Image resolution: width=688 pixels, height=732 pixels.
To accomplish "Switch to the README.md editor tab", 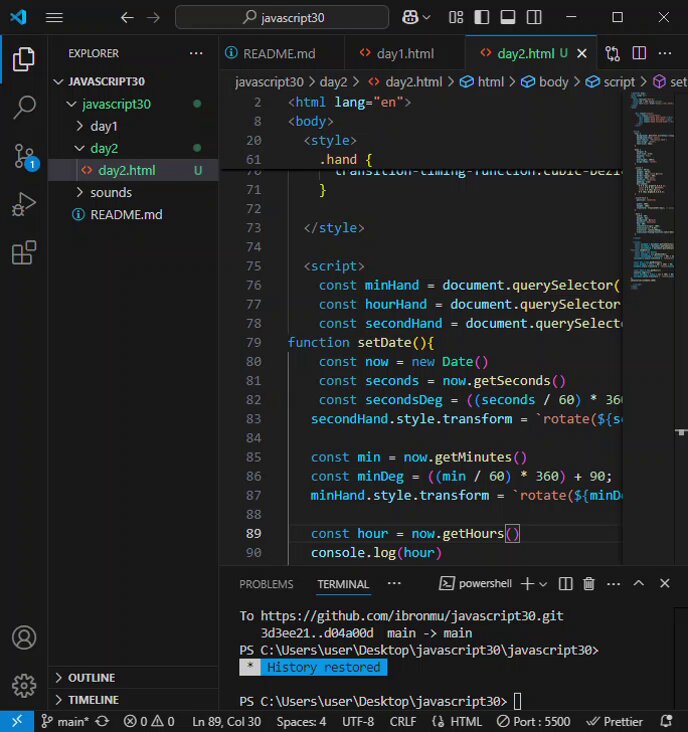I will [281, 54].
